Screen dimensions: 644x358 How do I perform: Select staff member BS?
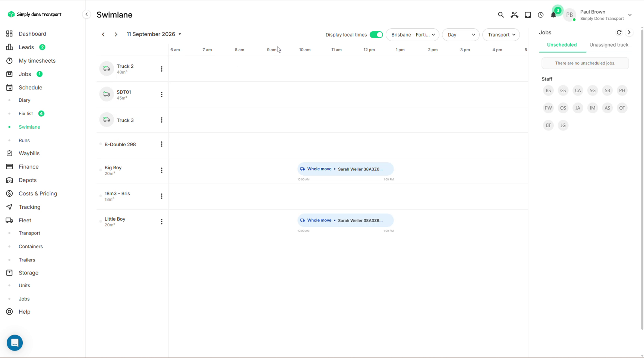point(548,91)
